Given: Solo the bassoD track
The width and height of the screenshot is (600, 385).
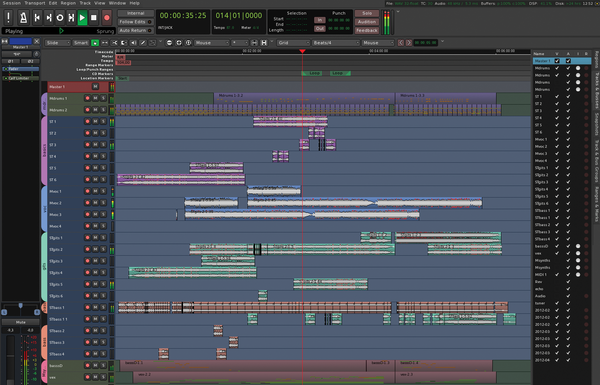Looking at the screenshot, I should pos(103,365).
